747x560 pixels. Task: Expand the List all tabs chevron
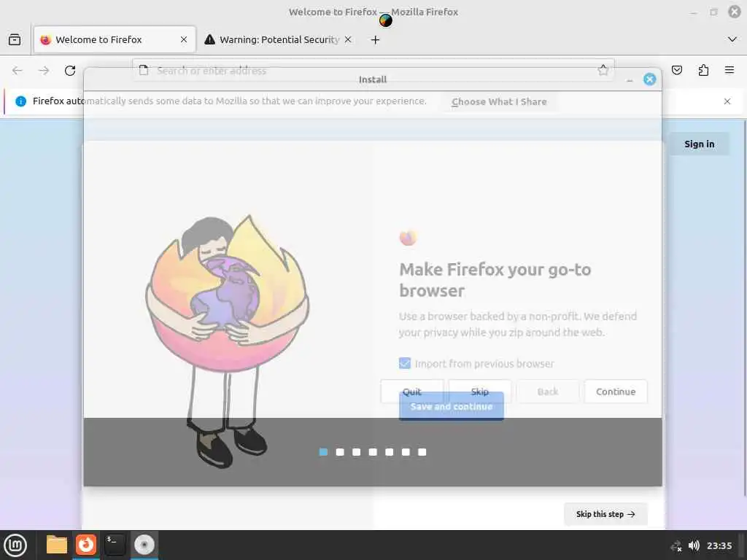tap(732, 39)
